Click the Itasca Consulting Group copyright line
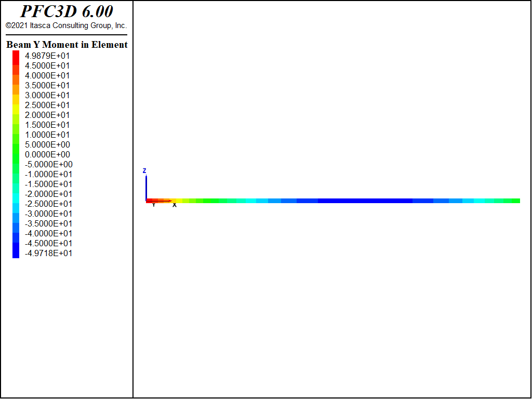532x399 pixels. [66, 25]
